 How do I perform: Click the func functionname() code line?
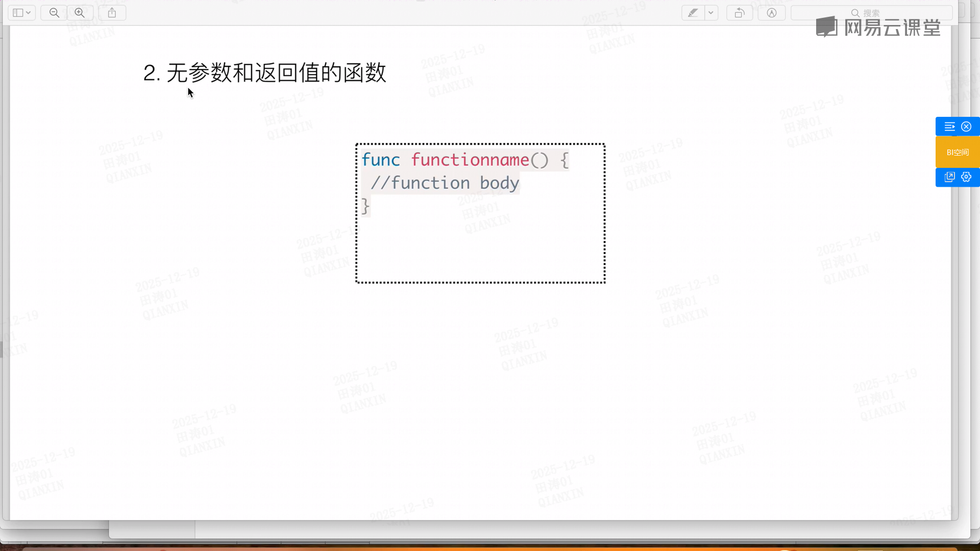[464, 160]
